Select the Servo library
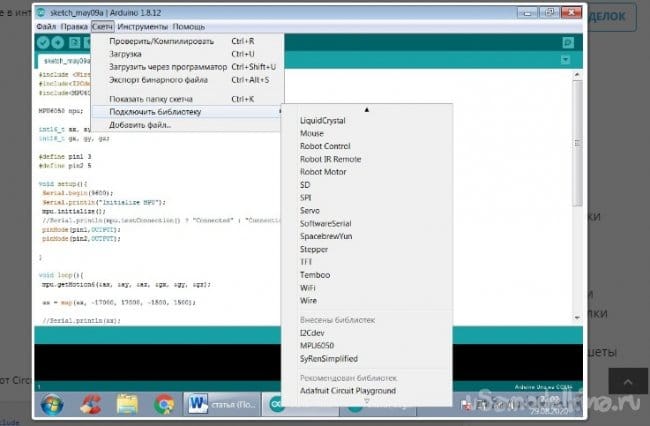Viewport: 650px width, 426px height. tap(312, 211)
